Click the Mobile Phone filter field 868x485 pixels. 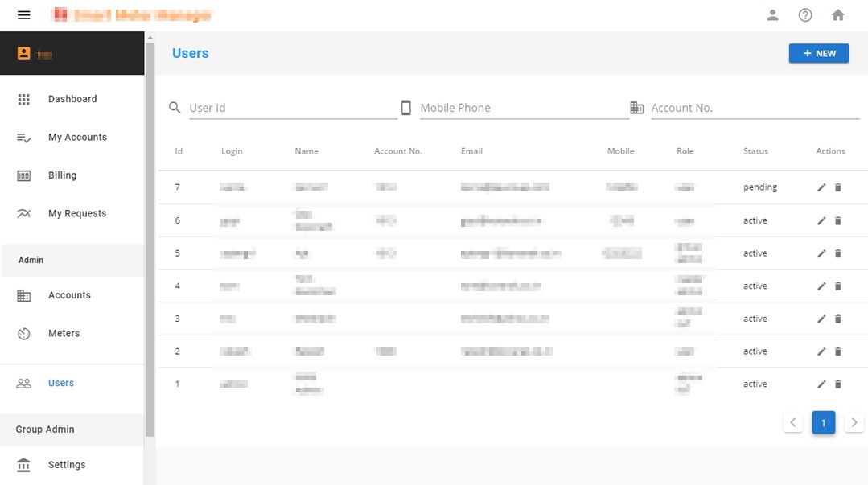(524, 108)
